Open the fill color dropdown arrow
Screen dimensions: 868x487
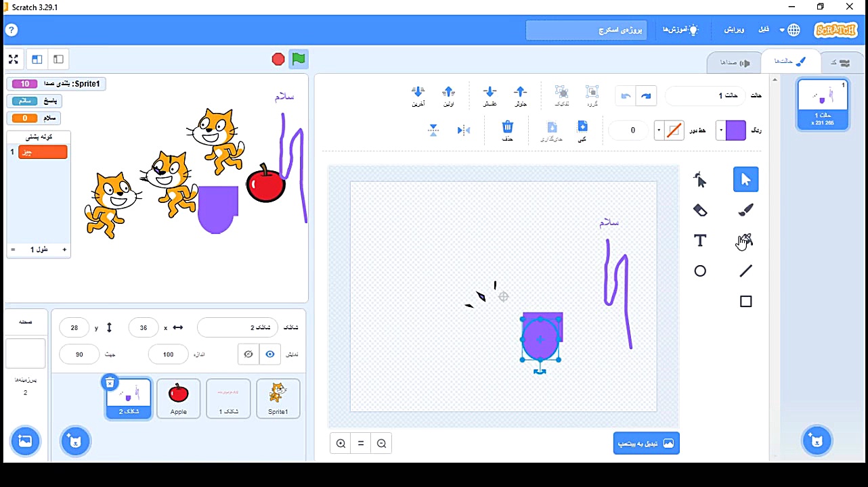720,131
